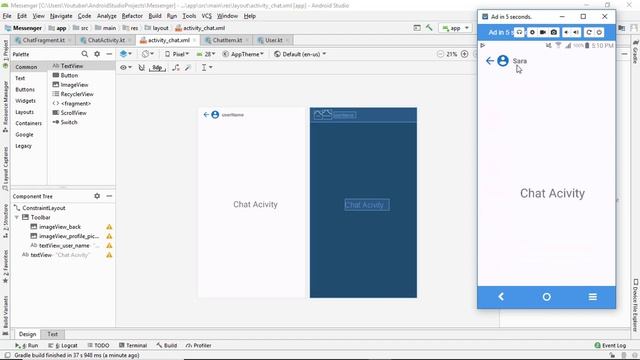Viewport: 640px width, 360px height.
Task: Switch to User.kt tab
Action: pos(273,40)
